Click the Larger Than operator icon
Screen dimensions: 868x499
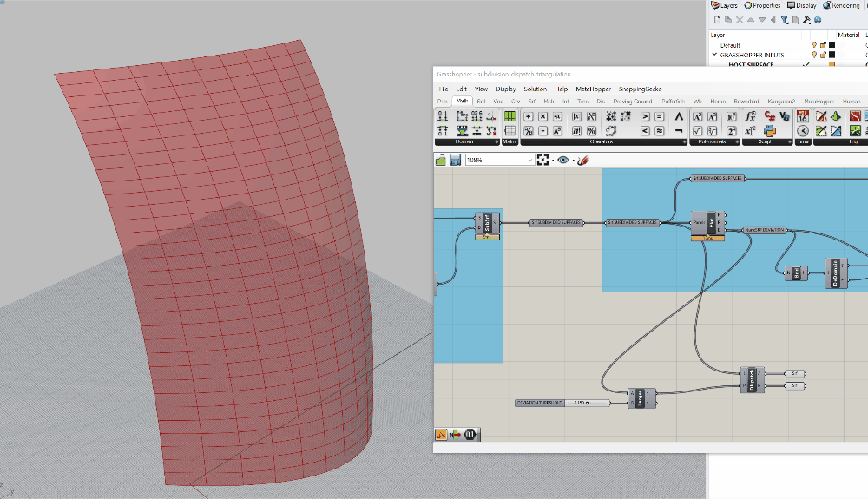(645, 116)
